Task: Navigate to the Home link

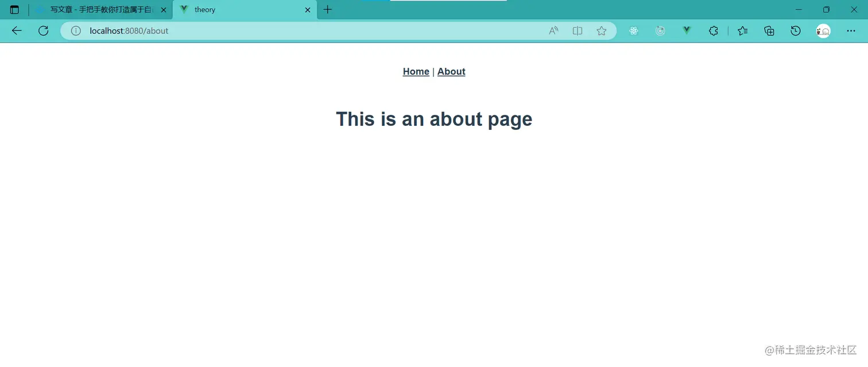Action: point(416,71)
